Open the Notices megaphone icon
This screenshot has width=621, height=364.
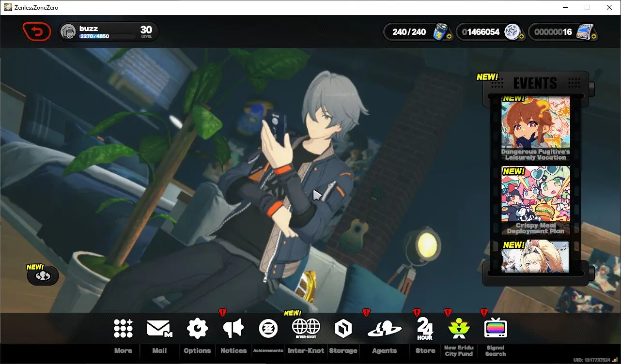[233, 328]
